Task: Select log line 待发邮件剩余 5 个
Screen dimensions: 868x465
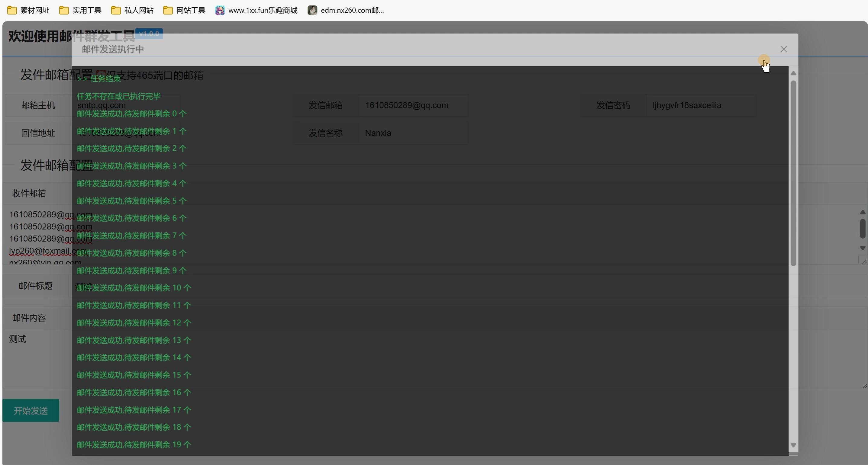Action: 132,201
